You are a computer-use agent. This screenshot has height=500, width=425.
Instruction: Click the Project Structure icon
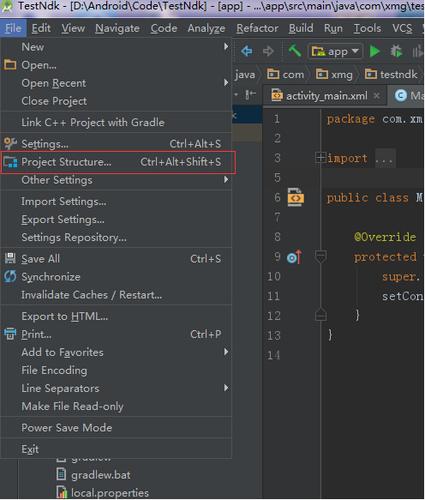click(10, 162)
